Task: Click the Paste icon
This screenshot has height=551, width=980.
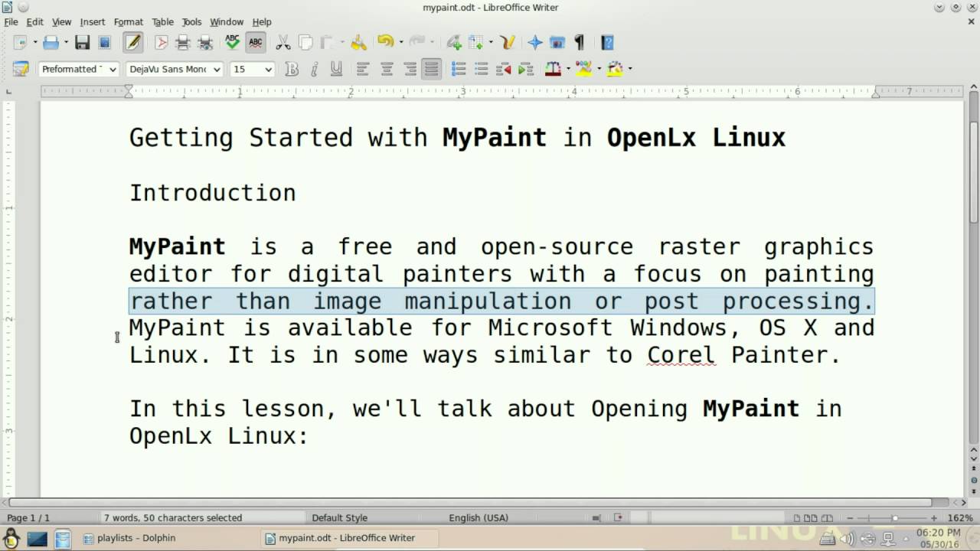Action: coord(328,43)
